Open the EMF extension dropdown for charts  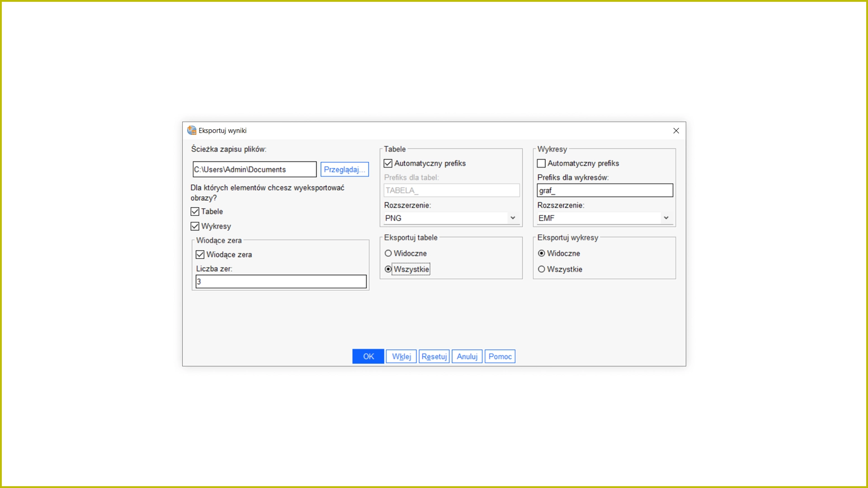coord(666,218)
